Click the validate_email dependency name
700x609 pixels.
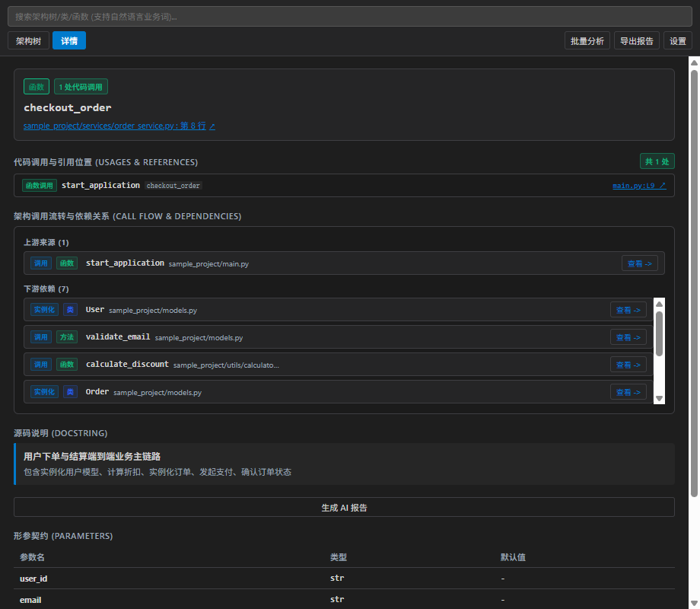point(118,337)
